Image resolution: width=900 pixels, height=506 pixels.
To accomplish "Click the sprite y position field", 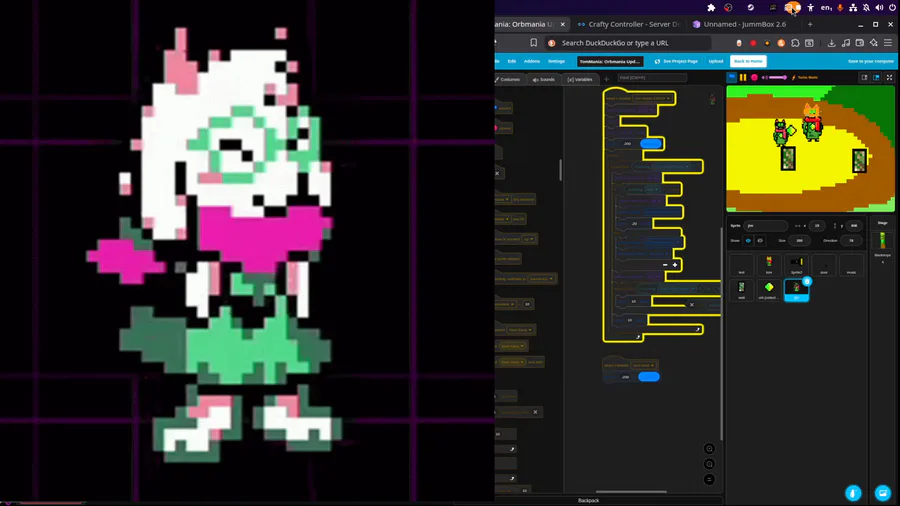I will point(854,225).
